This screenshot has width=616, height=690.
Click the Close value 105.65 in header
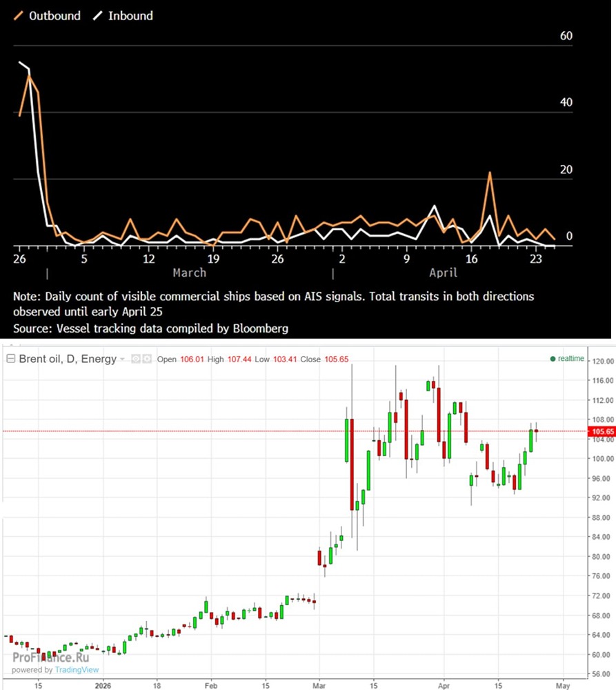pyautogui.click(x=336, y=359)
